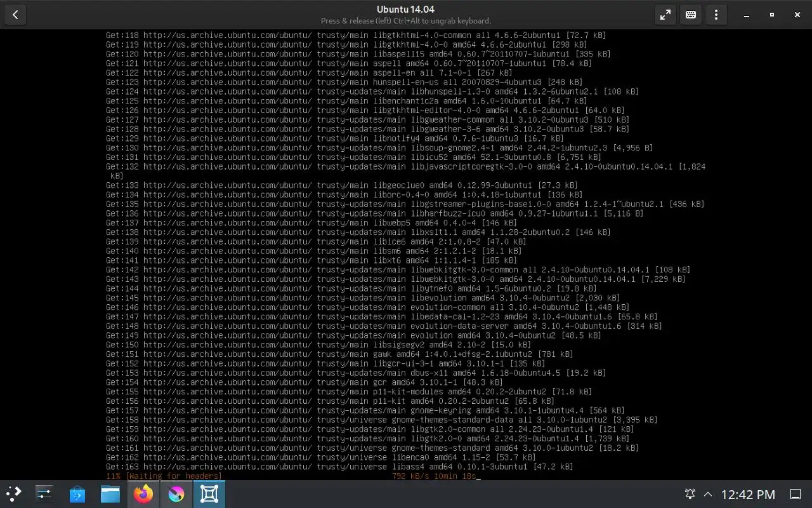Image resolution: width=812 pixels, height=508 pixels.
Task: Click the 'Press & release (left) Ctrl+Alt' hint text
Action: 405,21
